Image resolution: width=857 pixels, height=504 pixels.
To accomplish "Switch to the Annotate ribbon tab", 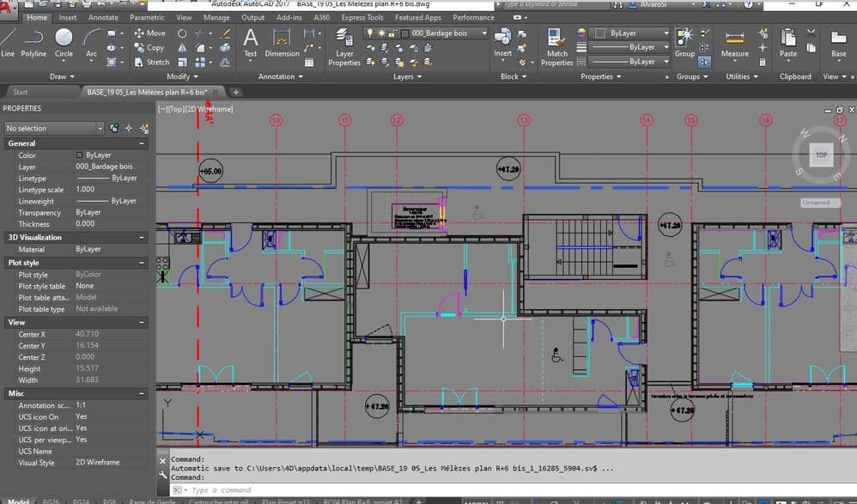I will tap(102, 16).
